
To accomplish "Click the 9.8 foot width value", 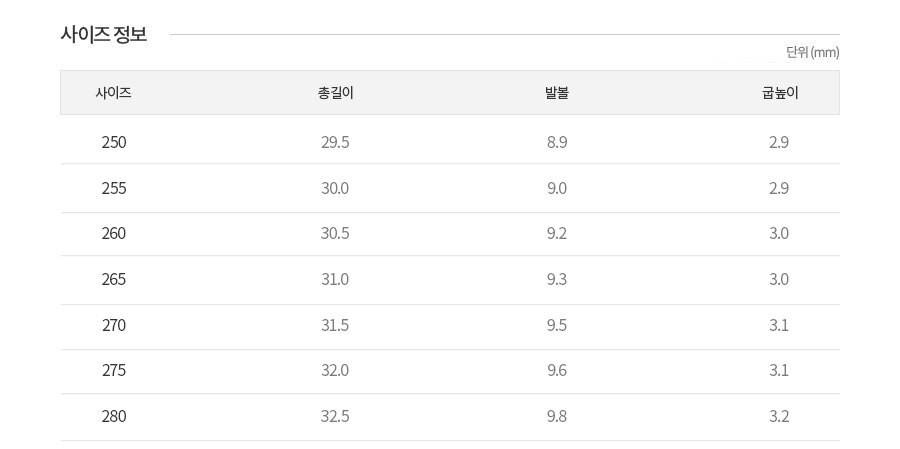I will tap(557, 416).
